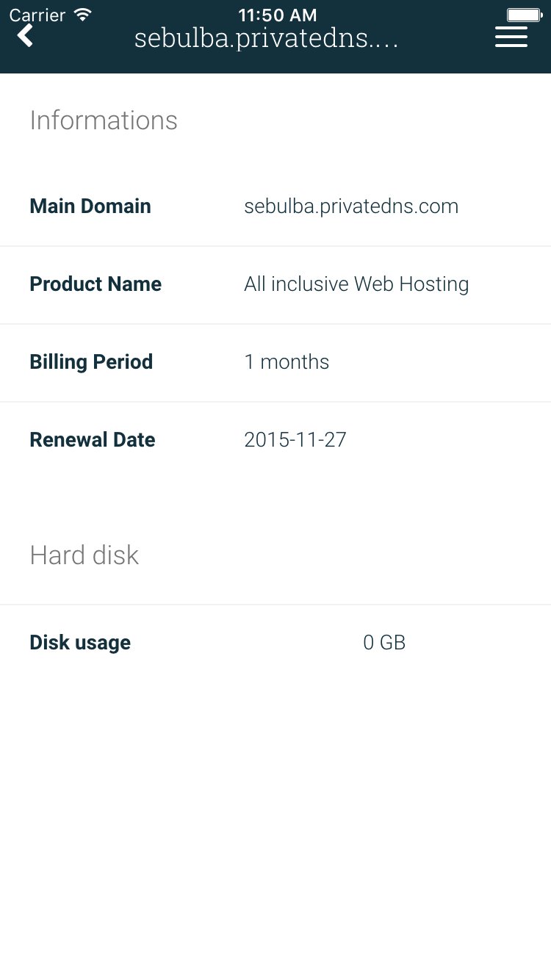Tap the 0 GB disk usage value

[384, 643]
